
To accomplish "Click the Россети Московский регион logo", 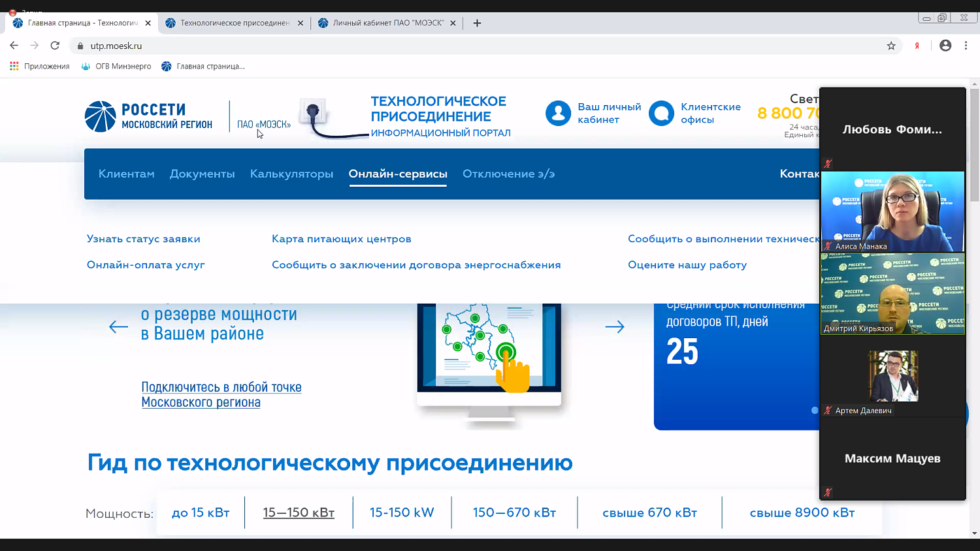I will [x=148, y=116].
